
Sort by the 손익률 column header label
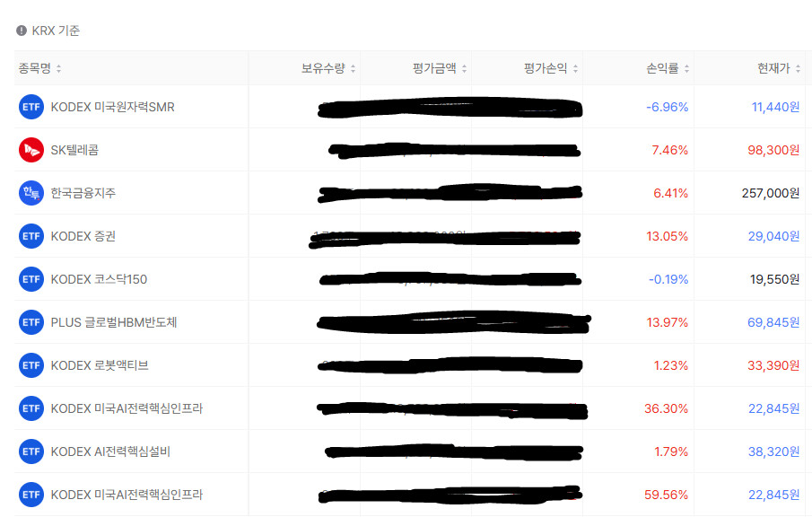[662, 68]
